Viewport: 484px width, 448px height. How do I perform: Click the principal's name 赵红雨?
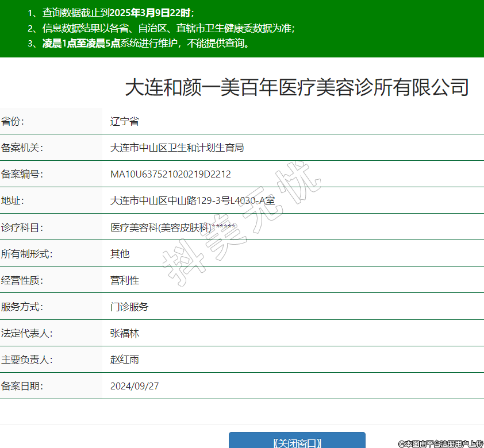[x=124, y=360]
